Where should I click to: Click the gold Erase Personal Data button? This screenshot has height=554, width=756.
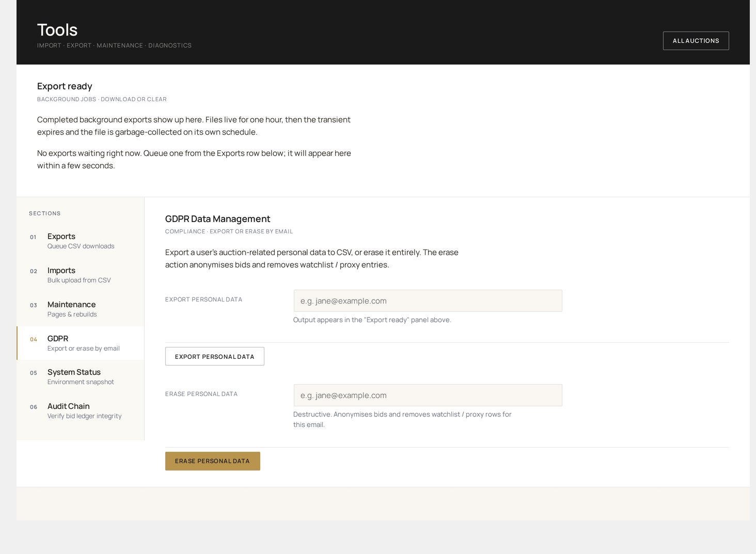click(212, 461)
